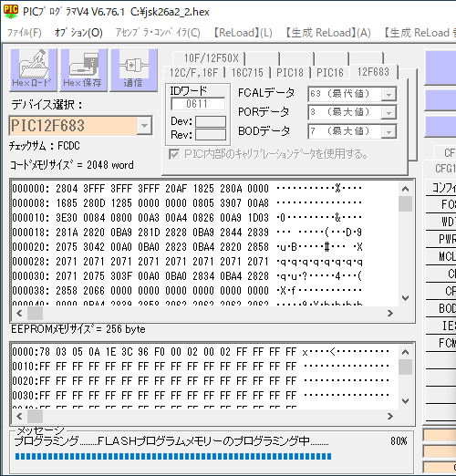Click the FLASH programming status message
456x476 pixels.
tap(171, 441)
